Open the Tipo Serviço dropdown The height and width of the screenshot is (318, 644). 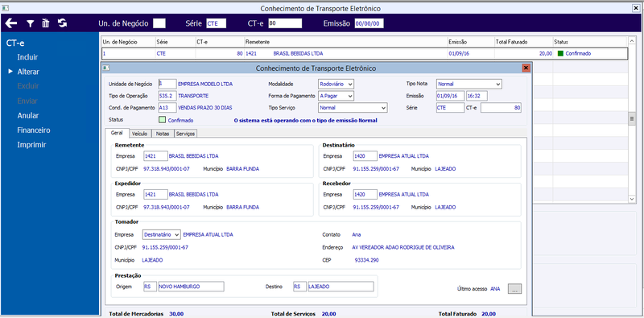click(x=353, y=108)
